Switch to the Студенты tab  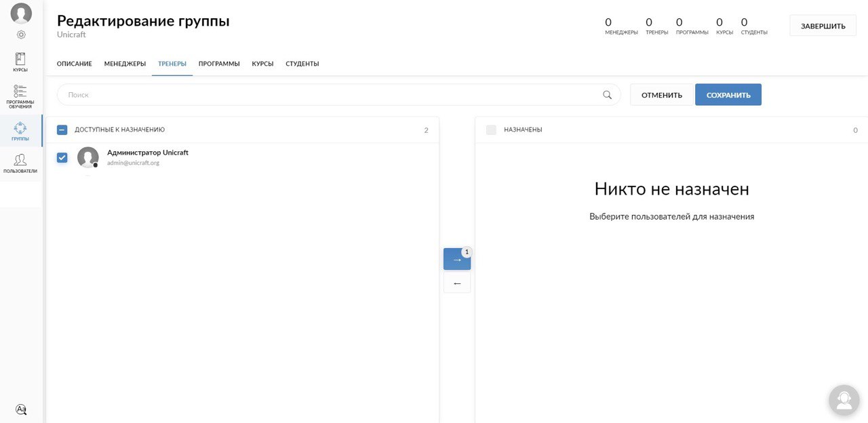click(x=302, y=64)
